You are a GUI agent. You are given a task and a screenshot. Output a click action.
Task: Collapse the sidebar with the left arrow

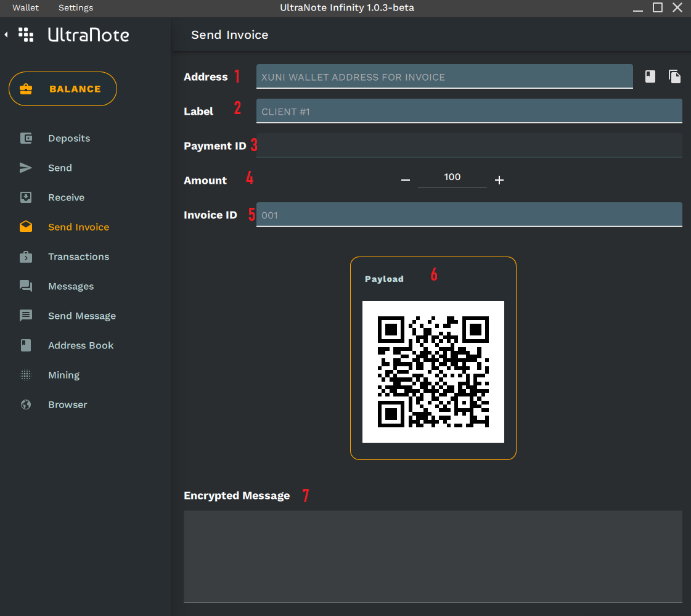[x=6, y=35]
